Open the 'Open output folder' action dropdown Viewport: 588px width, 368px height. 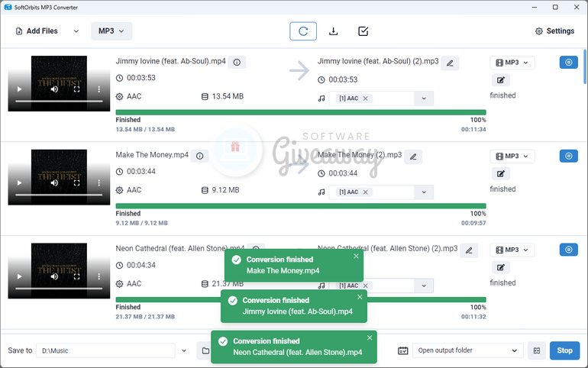pyautogui.click(x=468, y=350)
